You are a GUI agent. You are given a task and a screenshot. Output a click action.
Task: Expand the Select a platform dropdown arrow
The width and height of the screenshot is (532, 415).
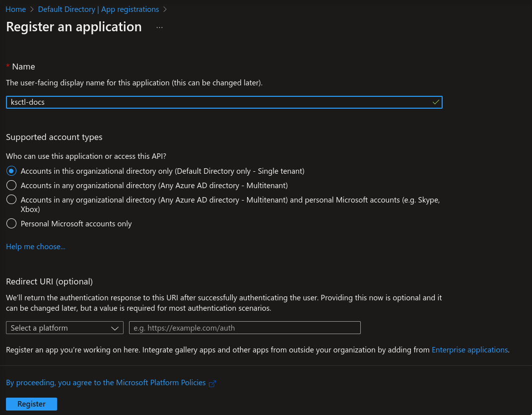click(x=115, y=328)
